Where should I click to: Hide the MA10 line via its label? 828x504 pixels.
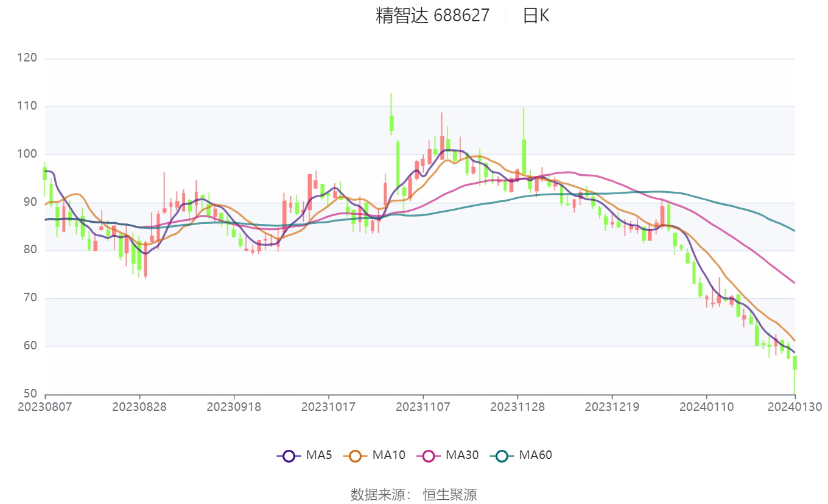[388, 455]
